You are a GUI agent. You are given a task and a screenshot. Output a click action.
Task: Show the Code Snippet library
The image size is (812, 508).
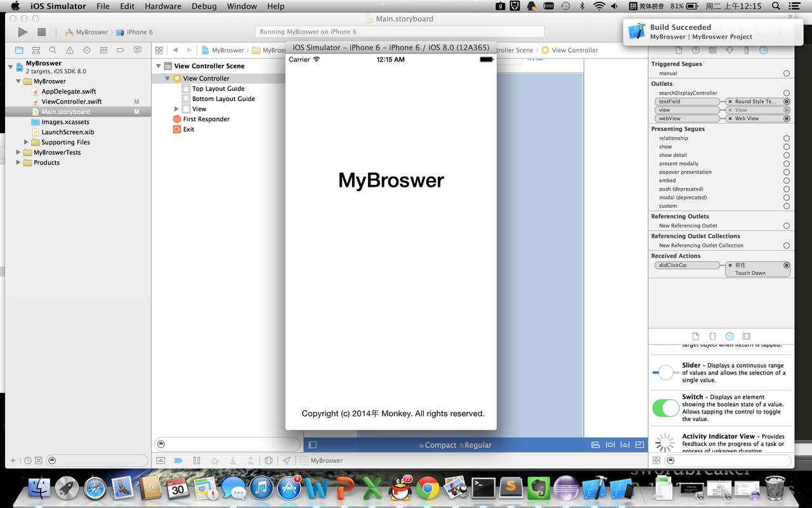pos(712,336)
